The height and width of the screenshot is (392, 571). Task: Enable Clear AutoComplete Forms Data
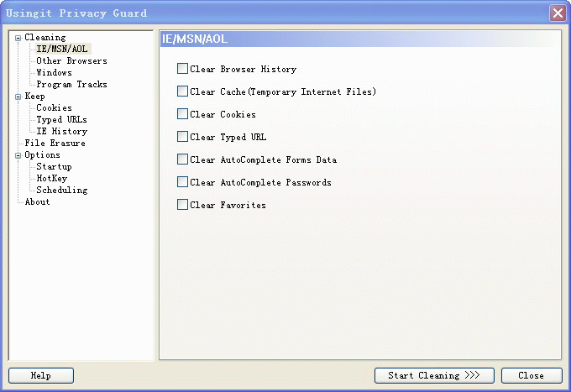[182, 159]
